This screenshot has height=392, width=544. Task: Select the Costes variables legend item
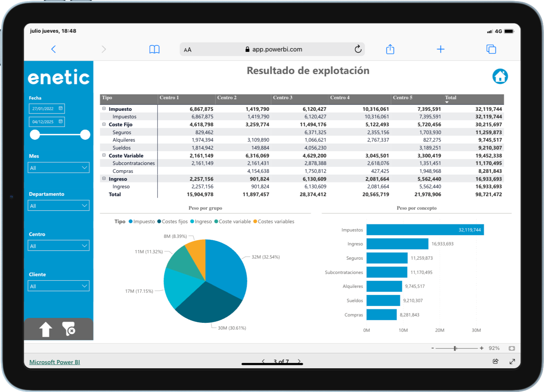click(274, 221)
